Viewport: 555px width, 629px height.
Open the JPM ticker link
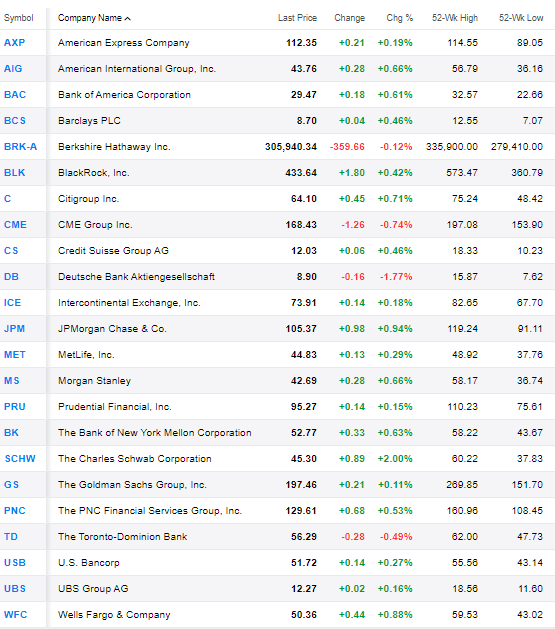(x=14, y=329)
